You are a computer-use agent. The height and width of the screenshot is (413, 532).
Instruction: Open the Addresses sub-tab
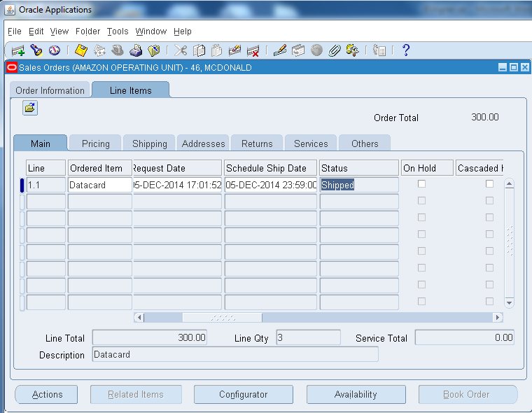[x=203, y=143]
